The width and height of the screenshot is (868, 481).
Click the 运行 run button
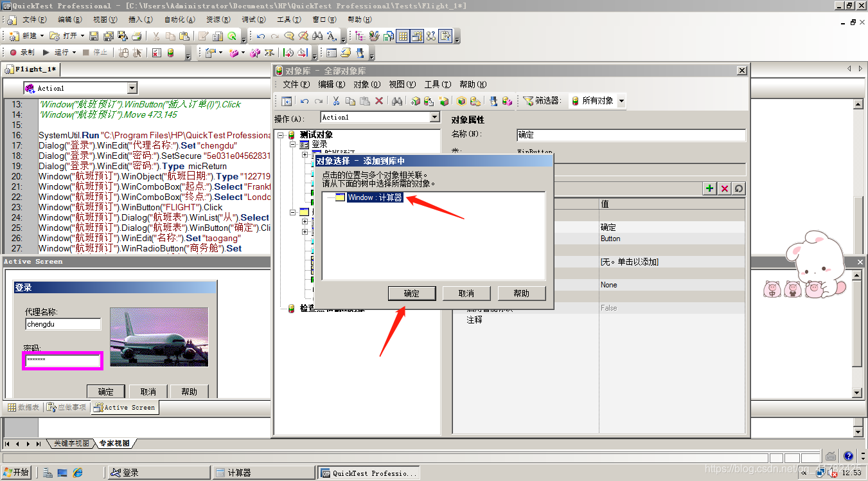(56, 52)
